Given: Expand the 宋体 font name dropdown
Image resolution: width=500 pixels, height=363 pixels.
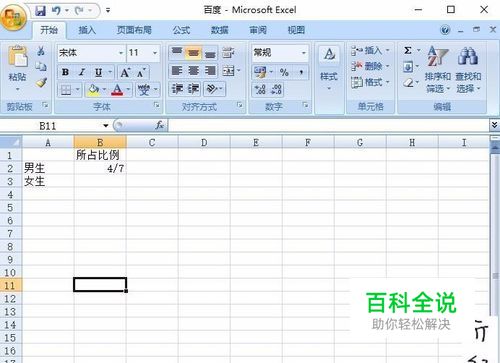Looking at the screenshot, I should [121, 53].
